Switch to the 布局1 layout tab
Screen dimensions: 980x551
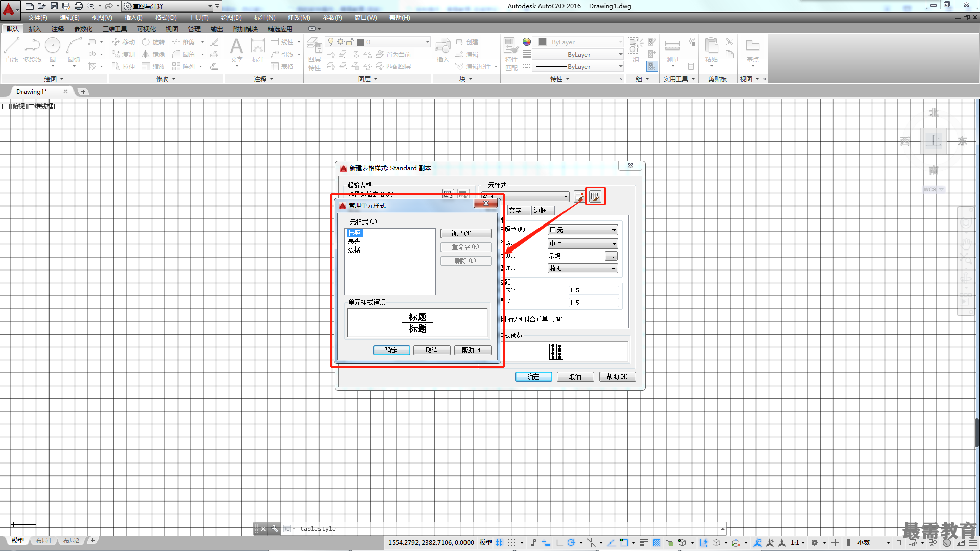[x=43, y=541]
